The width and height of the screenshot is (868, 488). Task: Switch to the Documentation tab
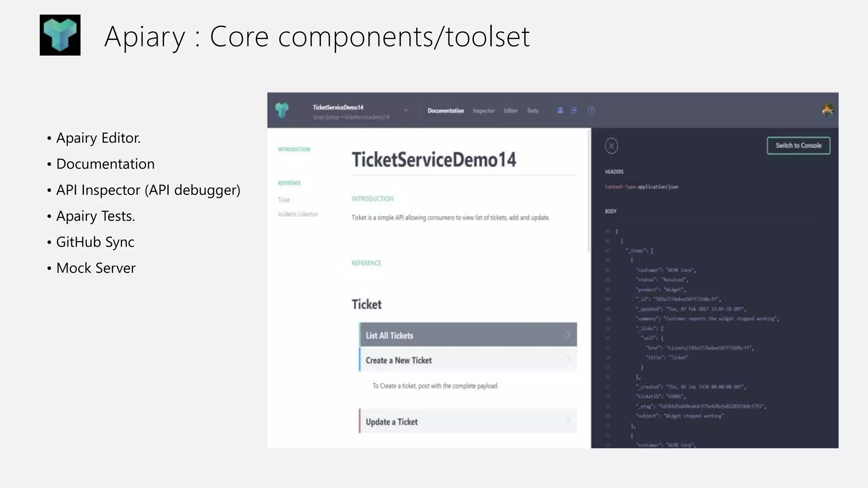pyautogui.click(x=445, y=111)
